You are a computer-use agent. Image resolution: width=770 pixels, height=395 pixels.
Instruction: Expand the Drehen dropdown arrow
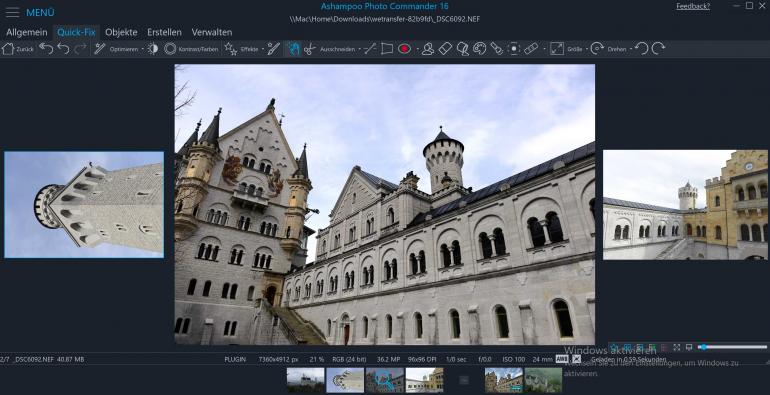coord(631,49)
